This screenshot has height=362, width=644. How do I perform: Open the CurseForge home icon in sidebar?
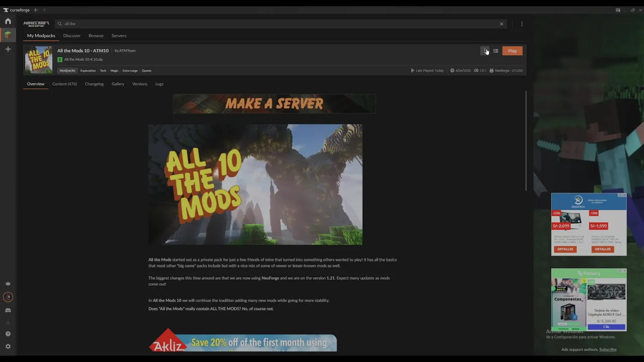[x=8, y=21]
